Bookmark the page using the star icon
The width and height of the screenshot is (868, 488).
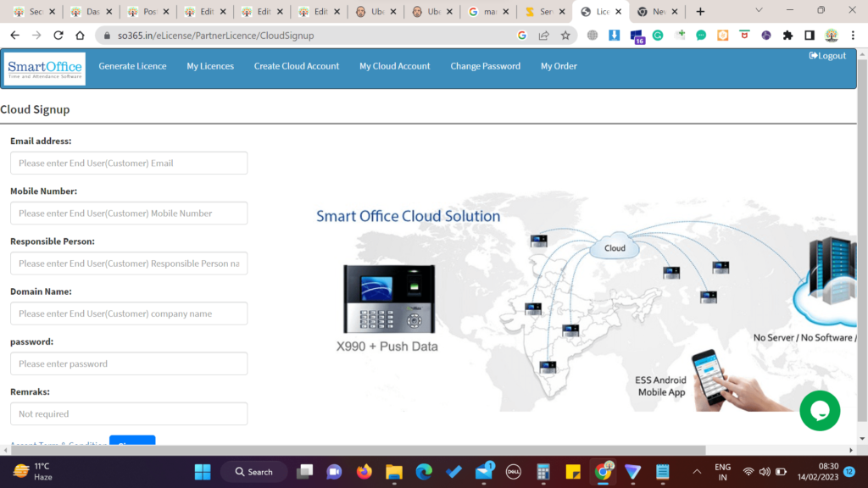(565, 36)
